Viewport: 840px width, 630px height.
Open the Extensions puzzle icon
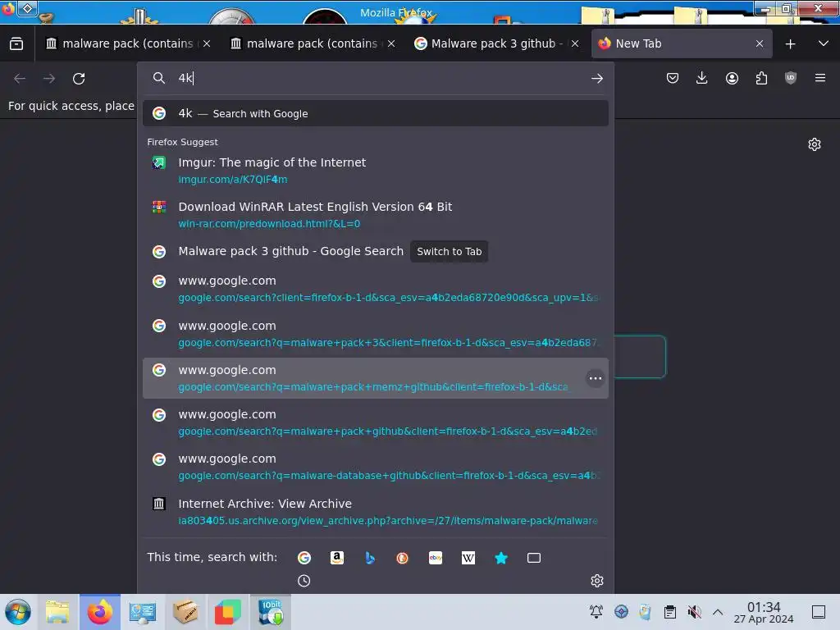(x=761, y=78)
